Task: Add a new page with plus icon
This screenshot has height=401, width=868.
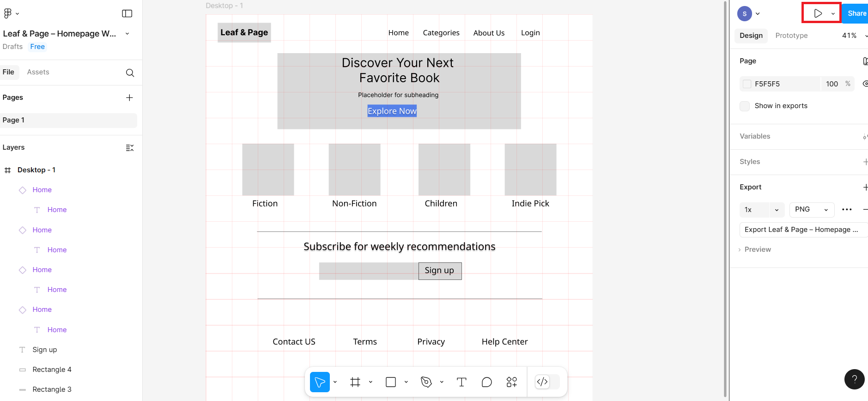Action: [x=129, y=97]
